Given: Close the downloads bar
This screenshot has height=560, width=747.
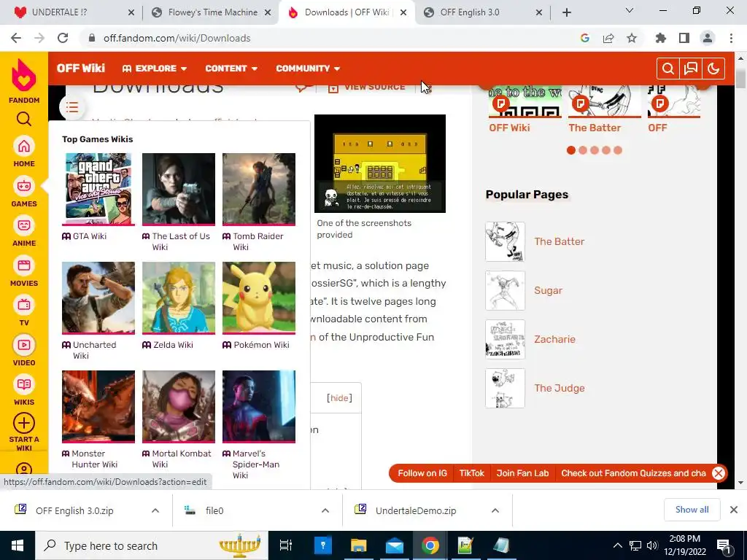Looking at the screenshot, I should pos(734,510).
